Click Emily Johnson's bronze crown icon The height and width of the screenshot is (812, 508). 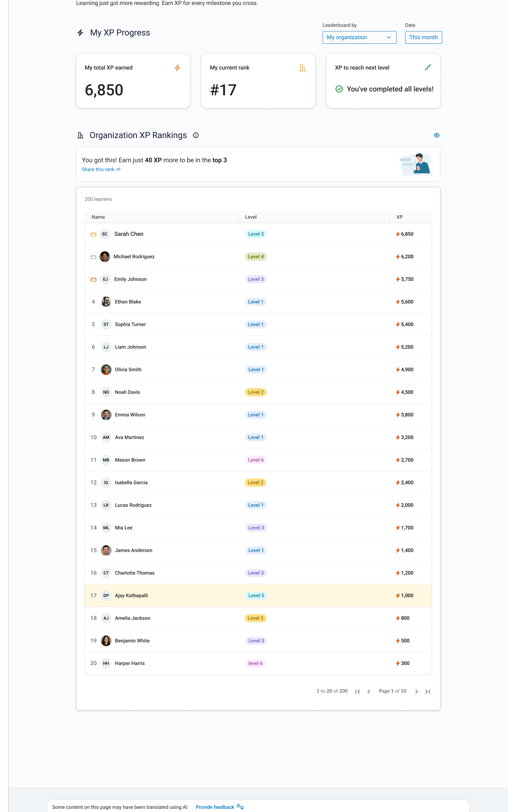pyautogui.click(x=93, y=279)
